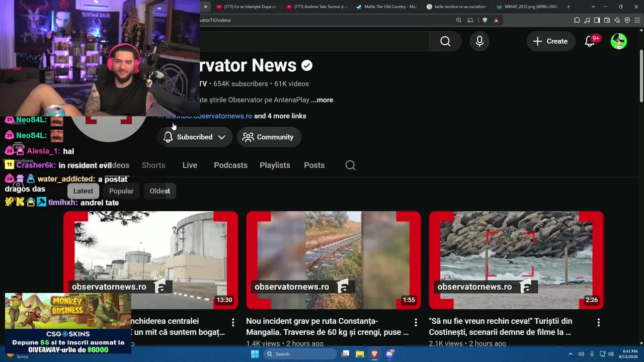Select the Oldest sort filter chip

click(159, 191)
